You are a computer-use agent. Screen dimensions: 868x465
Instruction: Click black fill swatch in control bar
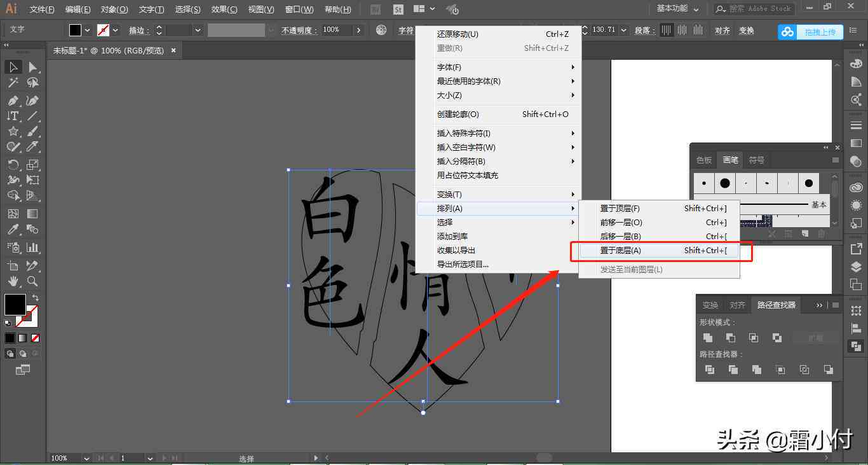(x=76, y=30)
